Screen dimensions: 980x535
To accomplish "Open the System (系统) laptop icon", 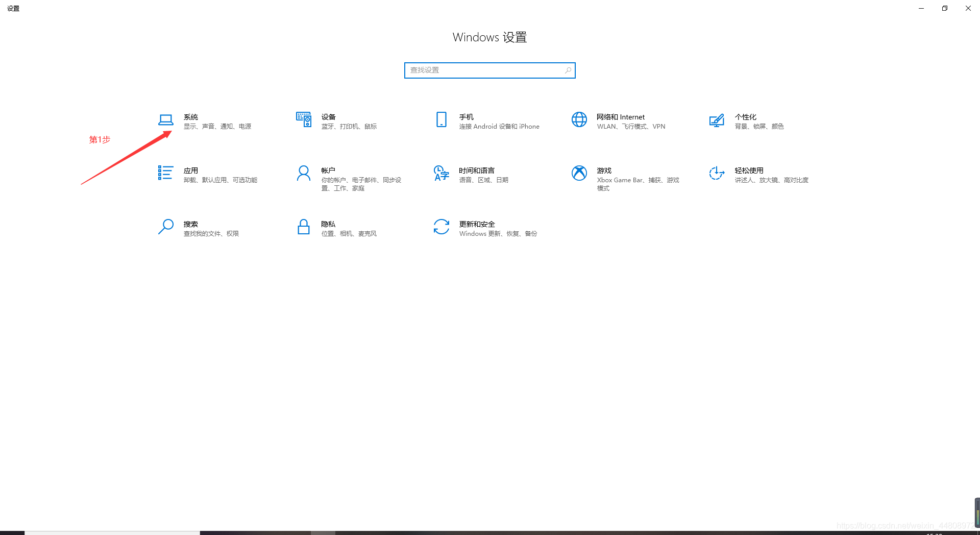I will coord(165,120).
